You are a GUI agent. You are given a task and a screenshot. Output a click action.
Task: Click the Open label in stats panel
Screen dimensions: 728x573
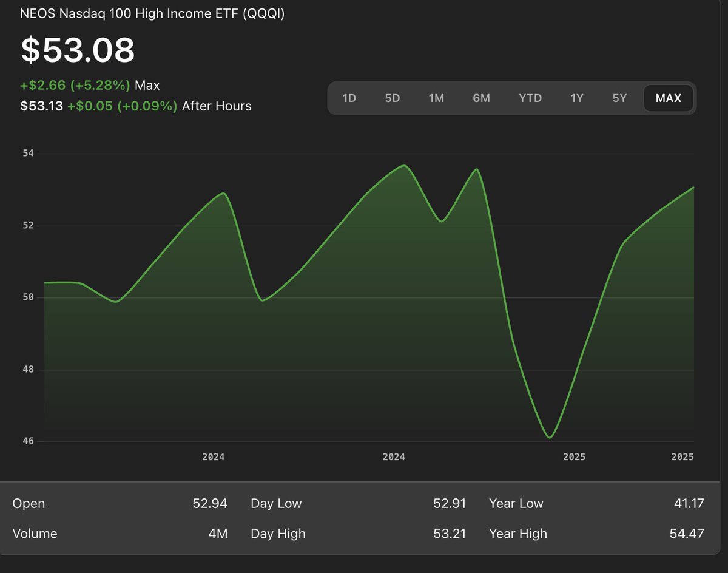(29, 503)
